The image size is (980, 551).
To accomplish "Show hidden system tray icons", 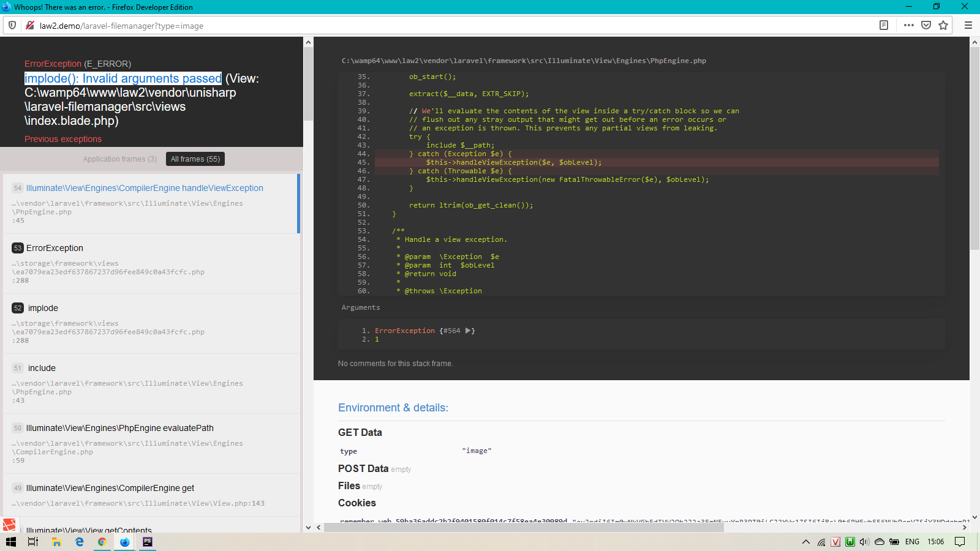I will click(805, 542).
